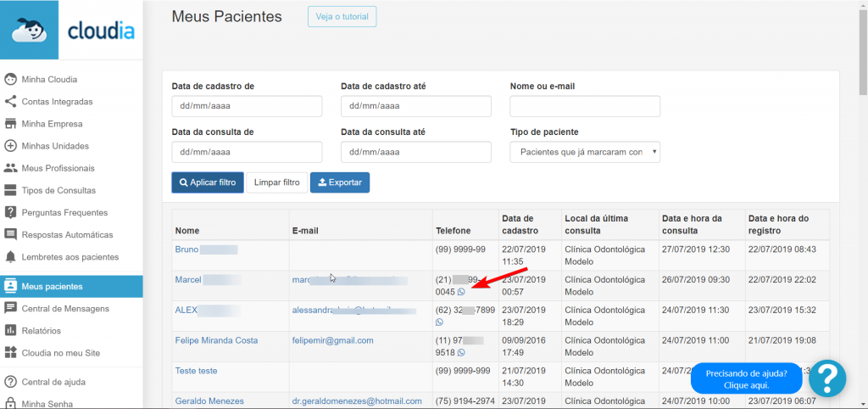Click the Meus Pacientes page heading
Screen dimensions: 868x409
[x=226, y=17]
